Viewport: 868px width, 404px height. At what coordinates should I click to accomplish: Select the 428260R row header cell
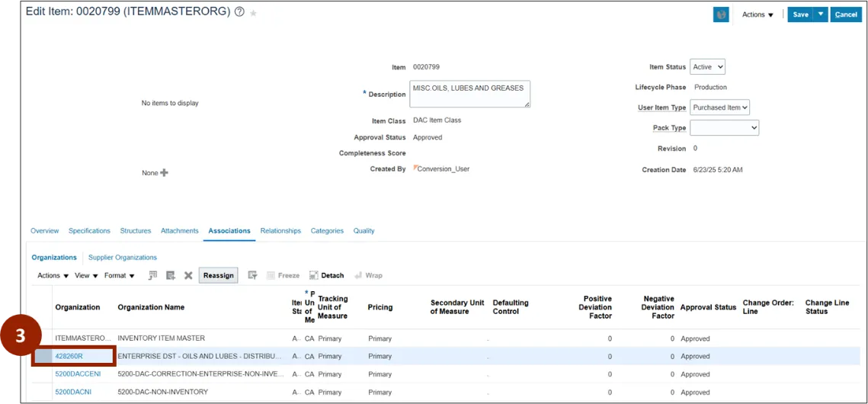pyautogui.click(x=42, y=356)
